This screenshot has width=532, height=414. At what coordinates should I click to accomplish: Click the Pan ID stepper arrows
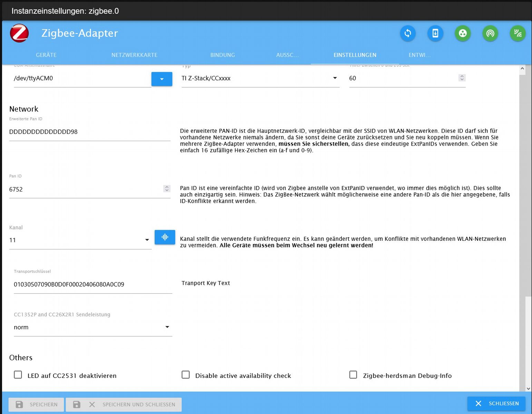[x=167, y=189]
